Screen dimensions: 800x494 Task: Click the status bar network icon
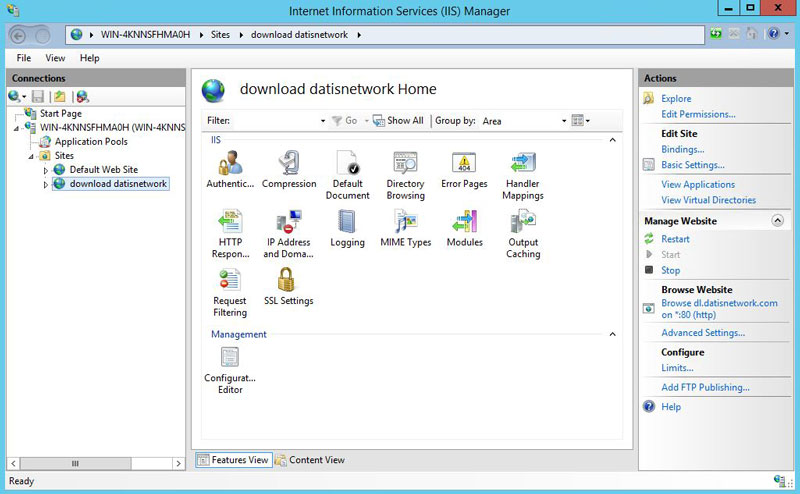779,481
